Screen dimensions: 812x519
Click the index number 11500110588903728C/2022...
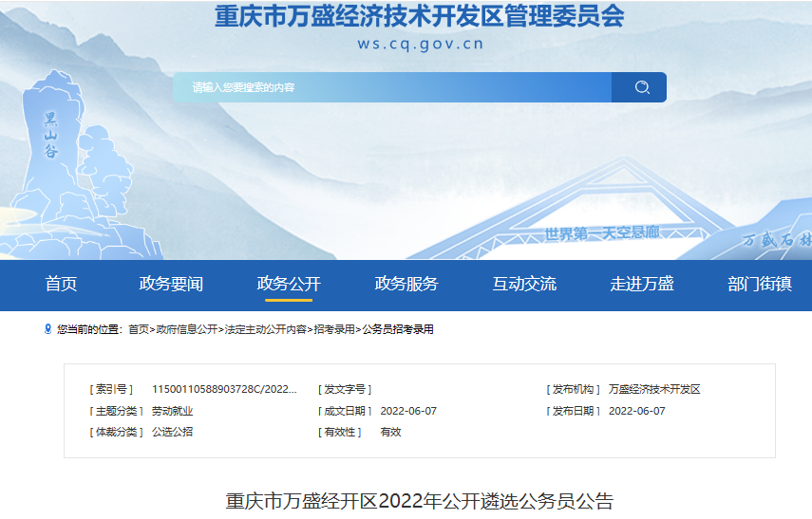coord(224,390)
